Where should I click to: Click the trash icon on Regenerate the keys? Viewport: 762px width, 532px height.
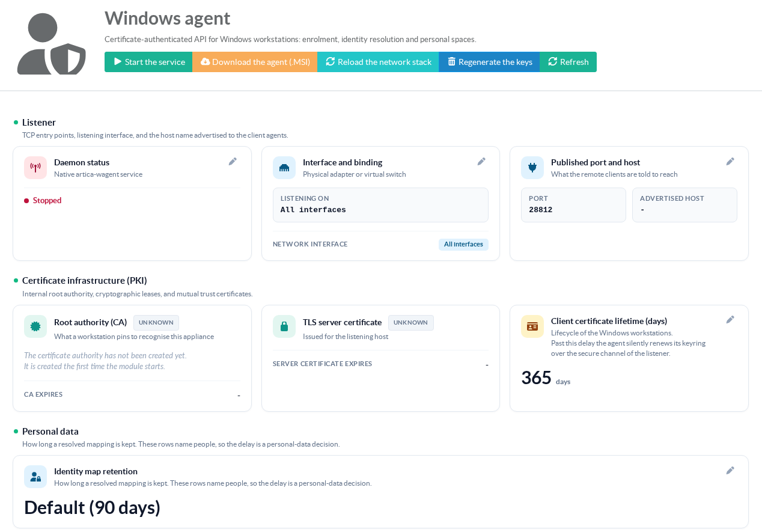click(451, 62)
